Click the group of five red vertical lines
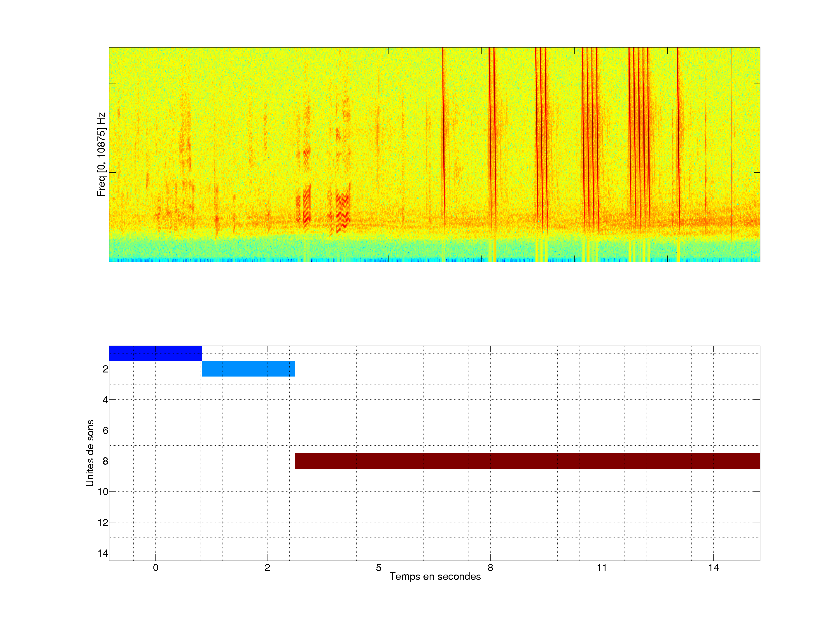Viewport: 840px width, 630px height. pos(638,133)
